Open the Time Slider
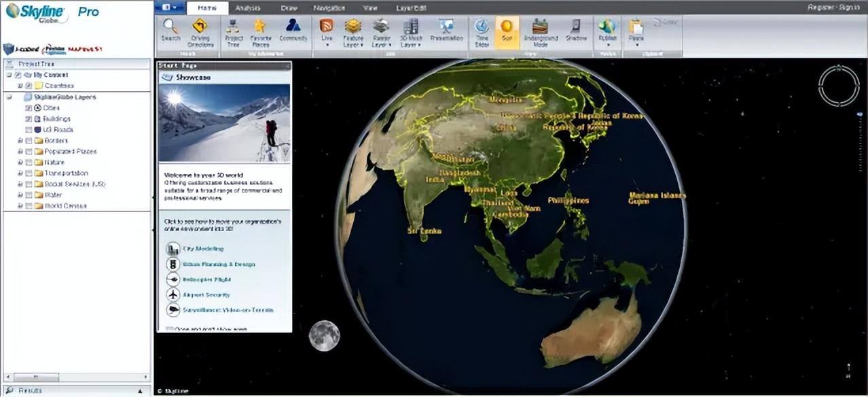Screen dimensions: 868x397 (x=482, y=31)
